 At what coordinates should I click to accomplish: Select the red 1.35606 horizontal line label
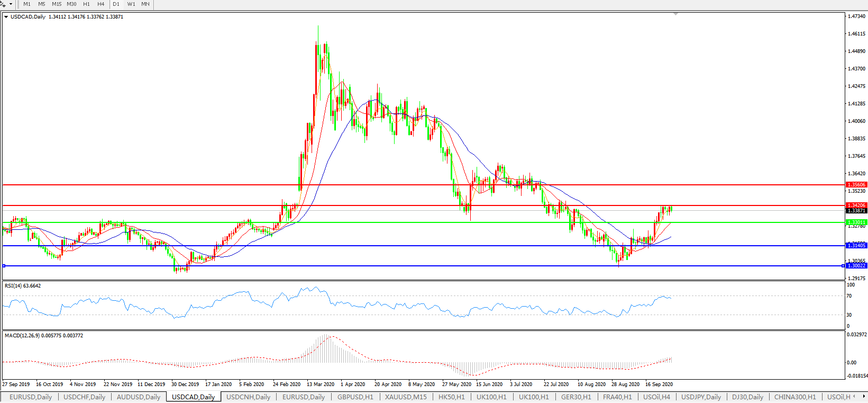point(856,185)
